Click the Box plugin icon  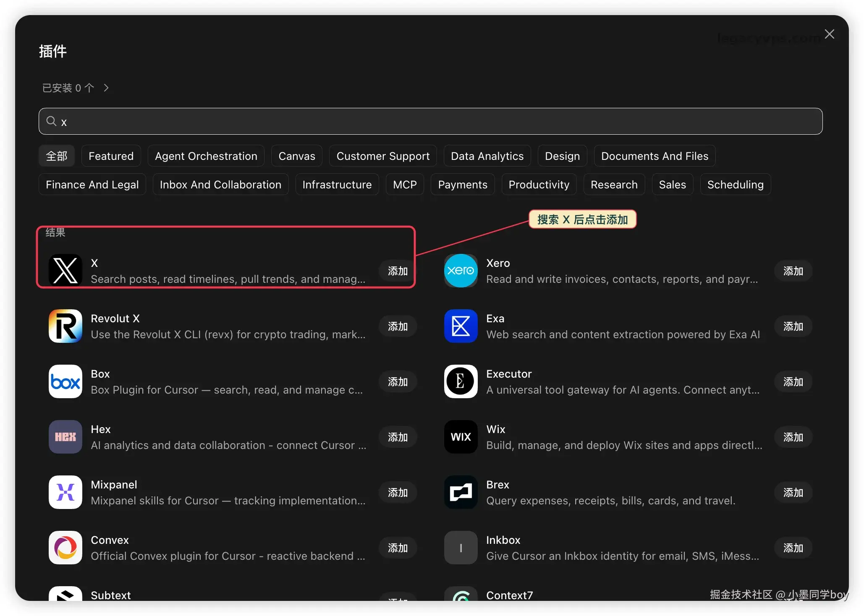(x=65, y=381)
